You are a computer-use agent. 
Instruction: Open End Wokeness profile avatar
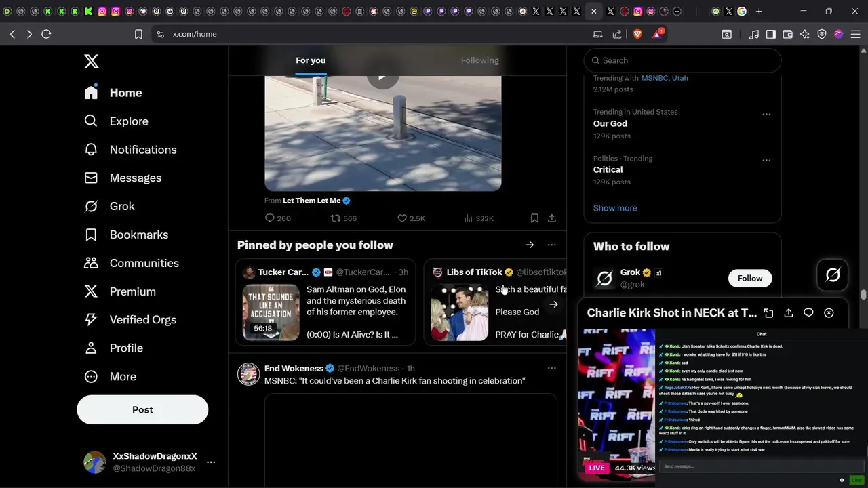(248, 374)
